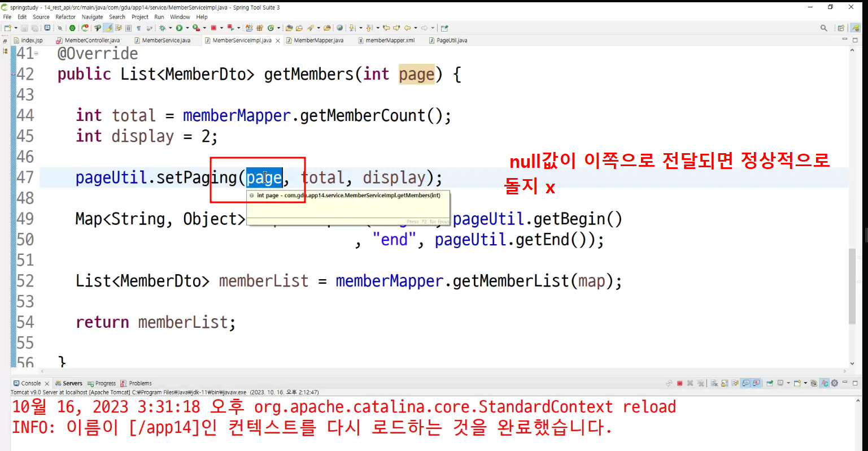The width and height of the screenshot is (868, 451).
Task: Expand the Run launch dropdown
Action: (187, 28)
